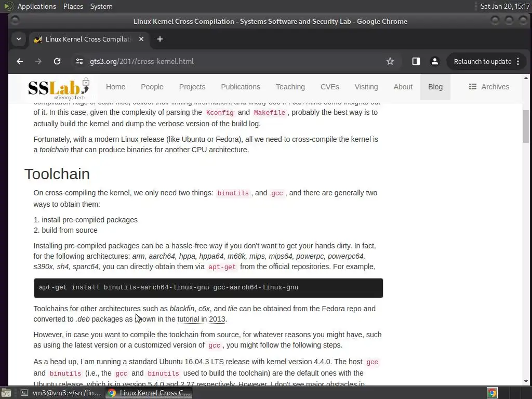Visit the Teaching page
Screen dimensions: 532x399
(x=290, y=87)
